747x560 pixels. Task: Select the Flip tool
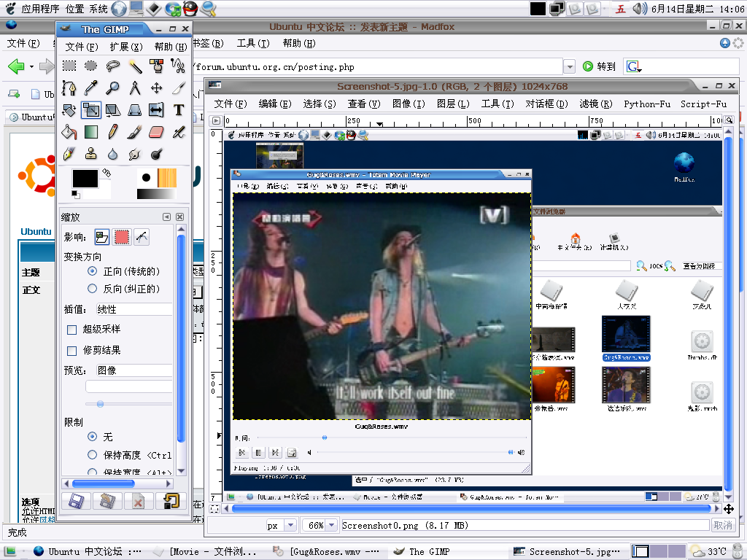click(x=156, y=110)
